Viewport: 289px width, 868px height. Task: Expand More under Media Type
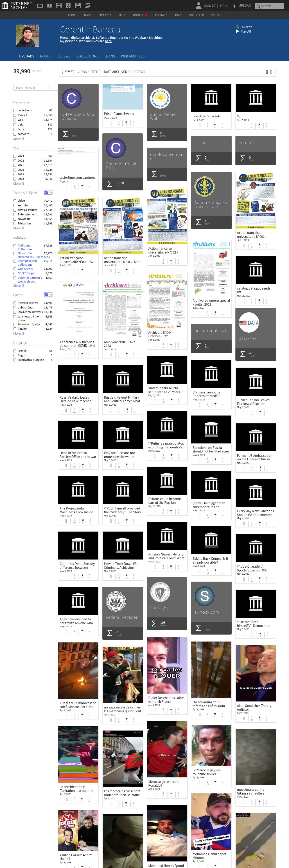tap(18, 139)
